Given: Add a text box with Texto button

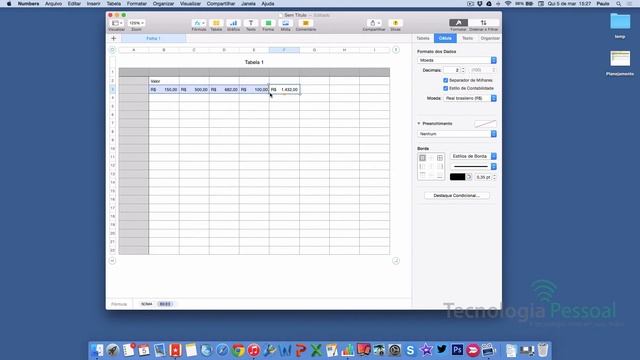Looking at the screenshot, I should (251, 23).
